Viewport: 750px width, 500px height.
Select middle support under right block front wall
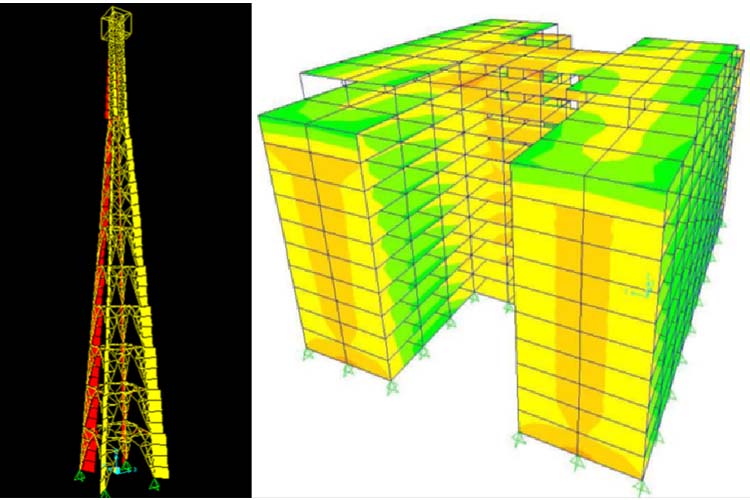point(576,462)
